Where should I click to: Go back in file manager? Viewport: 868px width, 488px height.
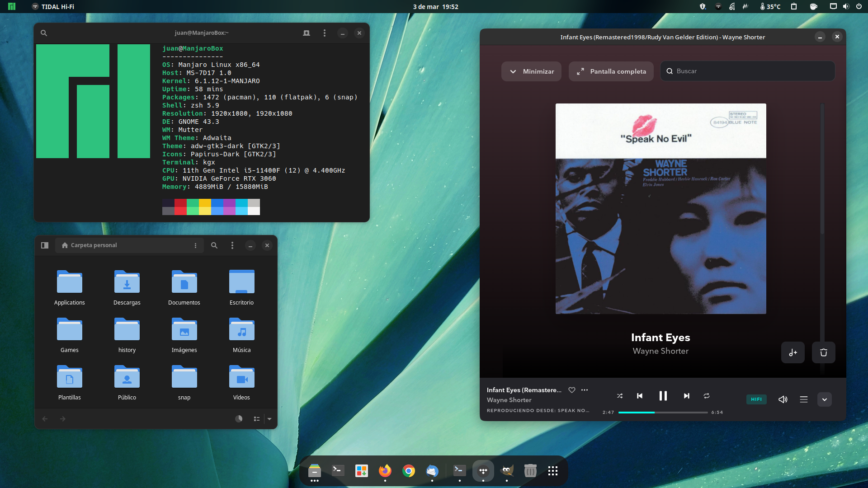pos(45,419)
